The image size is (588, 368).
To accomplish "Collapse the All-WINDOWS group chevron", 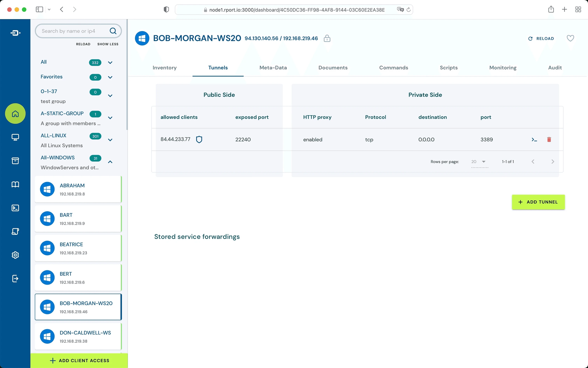I will pyautogui.click(x=110, y=162).
